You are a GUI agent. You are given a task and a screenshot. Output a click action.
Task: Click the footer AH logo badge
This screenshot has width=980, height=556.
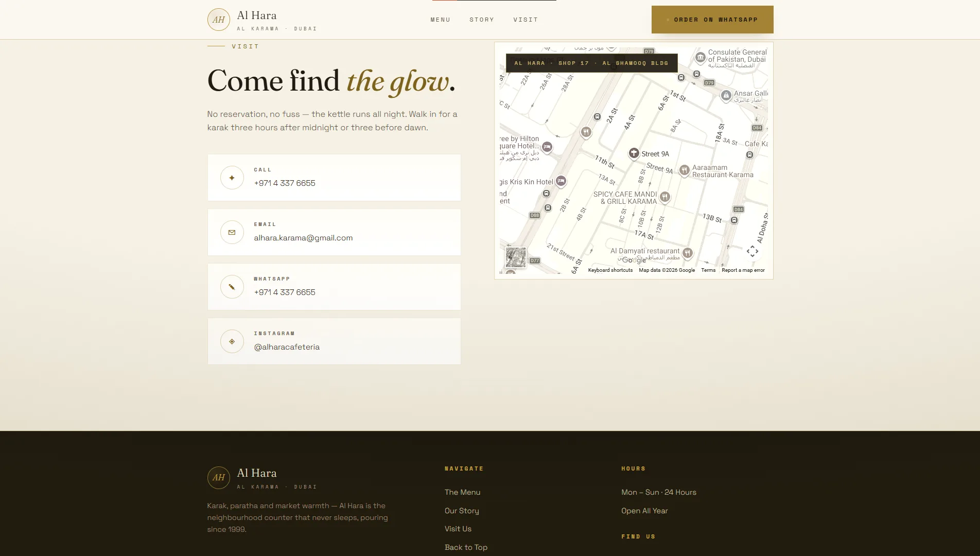[218, 478]
